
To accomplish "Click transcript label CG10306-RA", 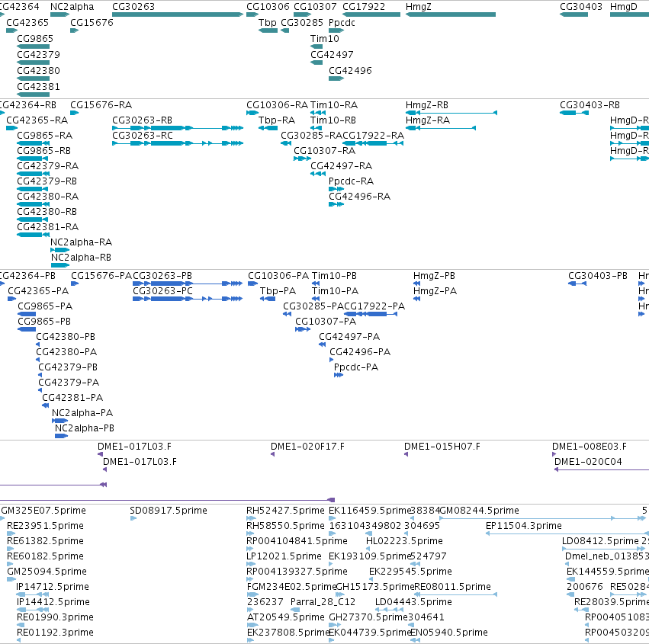I will pos(278,104).
